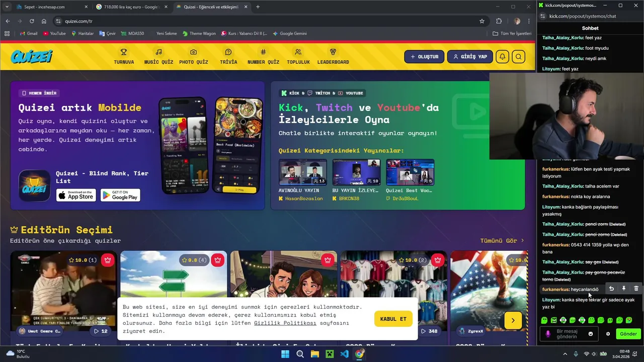Click the Quizei logo in header
Viewport: 644px width, 362px height.
tap(31, 56)
